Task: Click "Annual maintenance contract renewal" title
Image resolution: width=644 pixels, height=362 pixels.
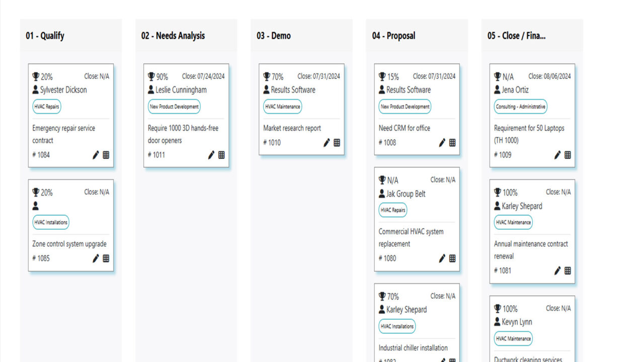Action: [531, 250]
